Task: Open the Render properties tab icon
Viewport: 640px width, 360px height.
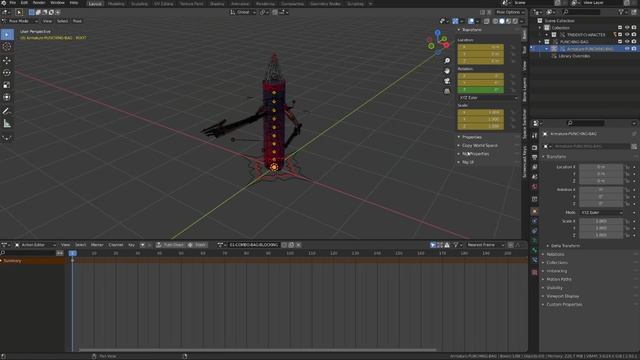Action: pos(535,147)
